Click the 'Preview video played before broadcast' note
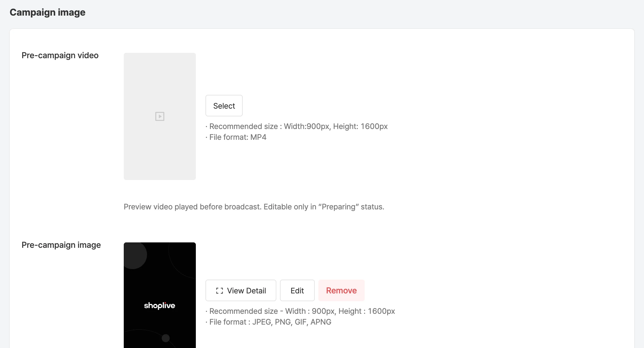The height and width of the screenshot is (348, 644). pos(254,207)
